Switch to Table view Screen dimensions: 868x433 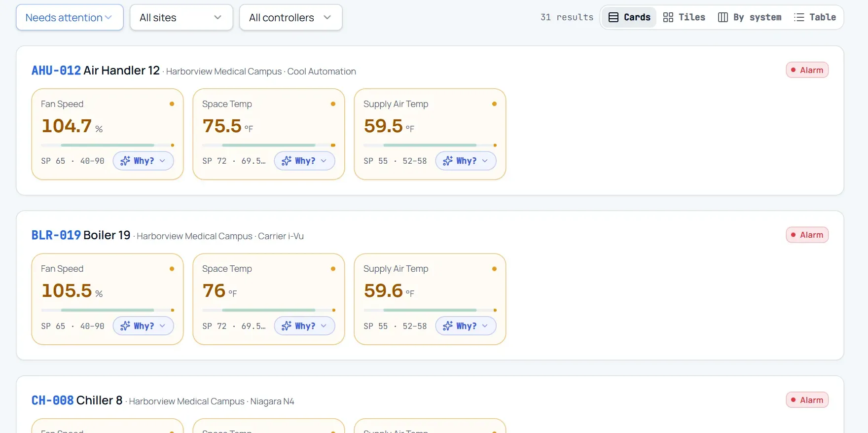click(815, 17)
